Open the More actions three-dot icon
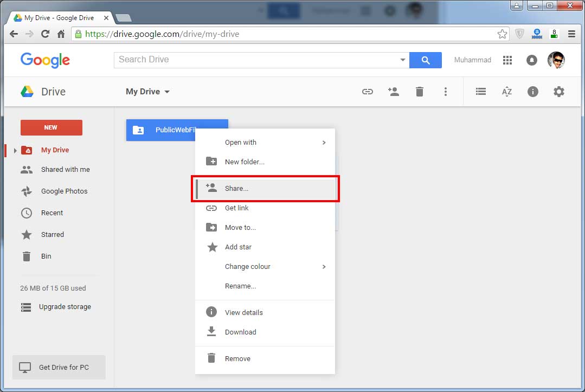 446,92
